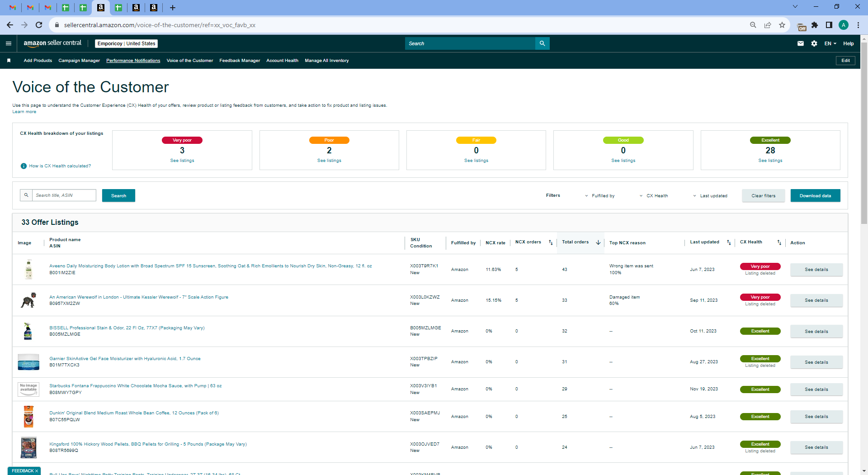Expand the CX Health filter dropdown
The width and height of the screenshot is (868, 475).
pyautogui.click(x=654, y=196)
